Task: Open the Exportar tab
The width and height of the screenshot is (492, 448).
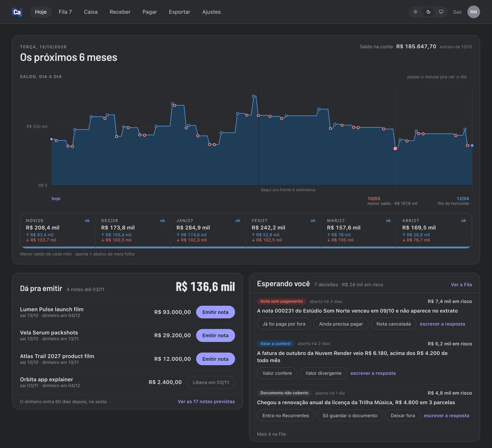Action: point(179,12)
